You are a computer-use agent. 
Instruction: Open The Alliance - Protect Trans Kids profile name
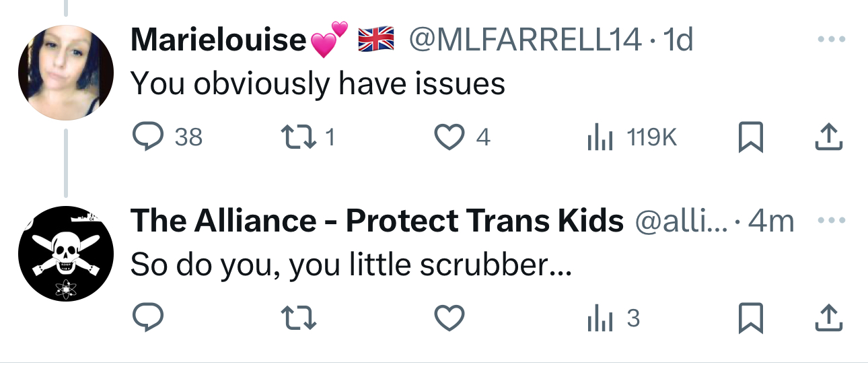pos(376,221)
